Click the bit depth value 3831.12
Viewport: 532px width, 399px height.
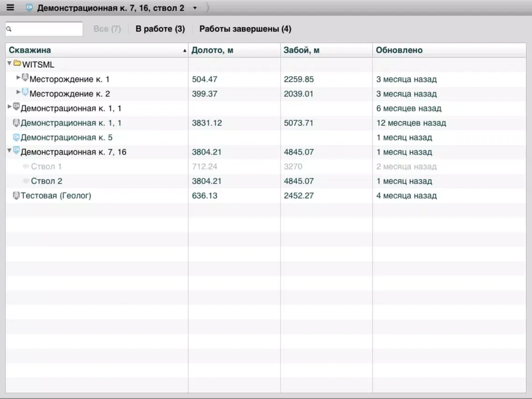click(x=207, y=123)
